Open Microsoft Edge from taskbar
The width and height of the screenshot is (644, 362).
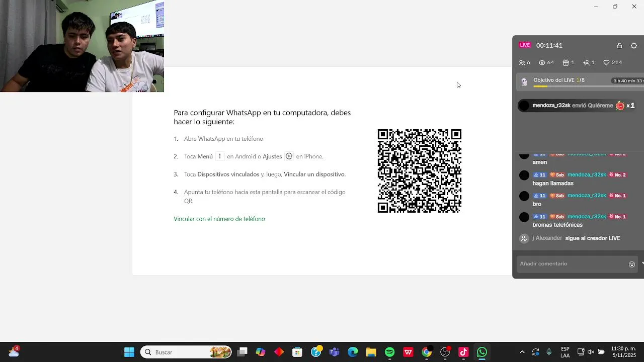click(x=353, y=352)
